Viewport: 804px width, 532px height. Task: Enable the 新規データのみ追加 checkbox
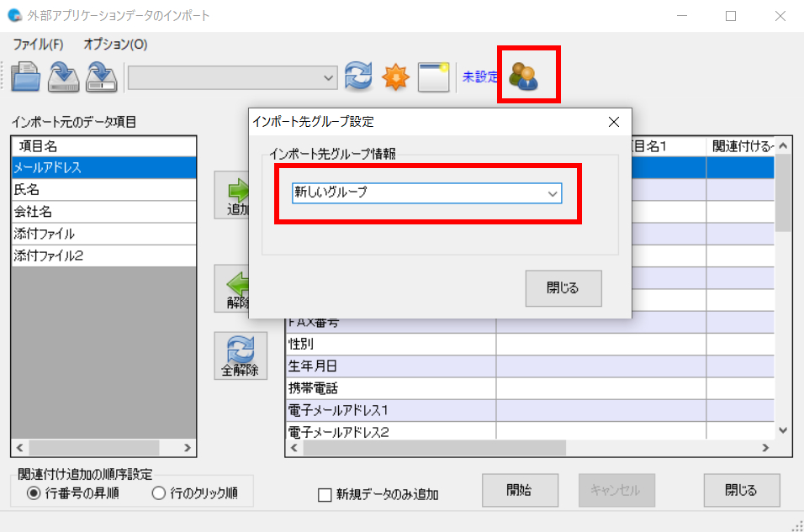(325, 495)
